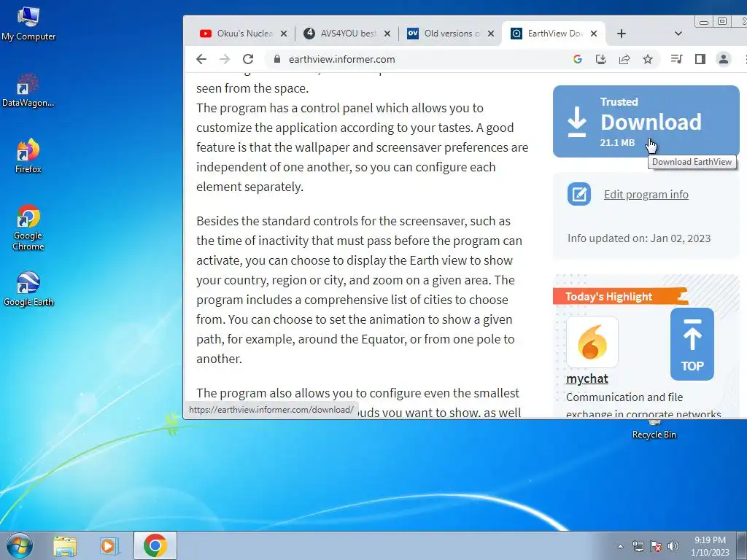747x560 pixels.
Task: Click the volume speaker tray icon
Action: 673,546
